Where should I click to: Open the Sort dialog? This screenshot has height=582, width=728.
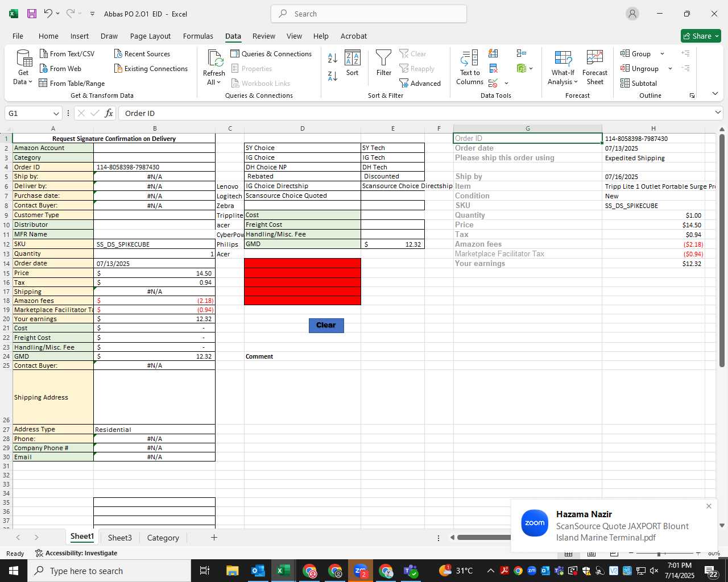353,64
